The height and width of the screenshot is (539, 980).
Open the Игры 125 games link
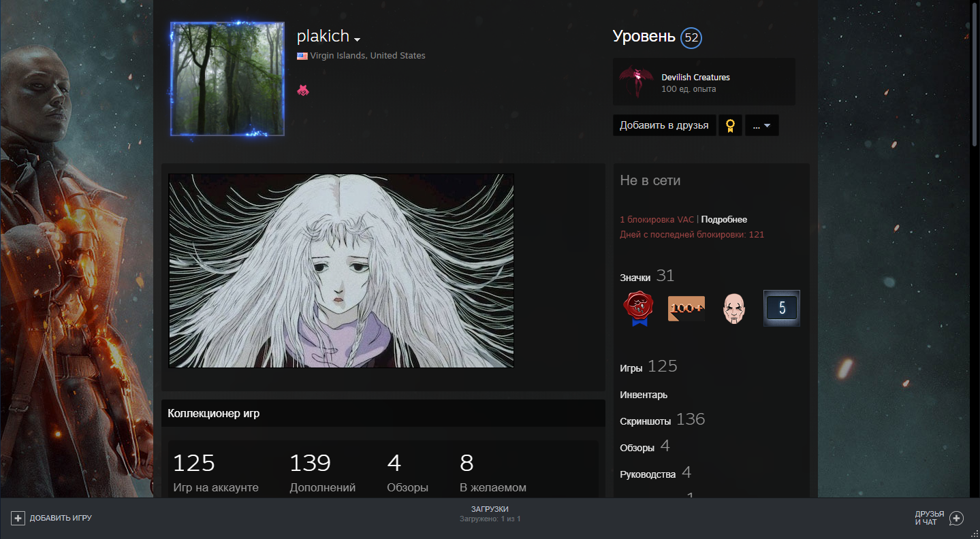pyautogui.click(x=648, y=367)
